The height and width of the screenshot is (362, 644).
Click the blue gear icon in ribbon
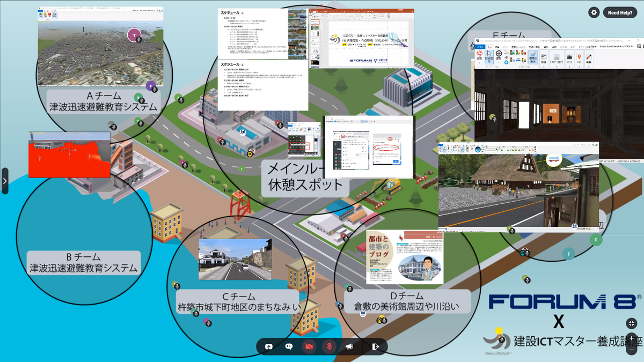[x=507, y=63]
